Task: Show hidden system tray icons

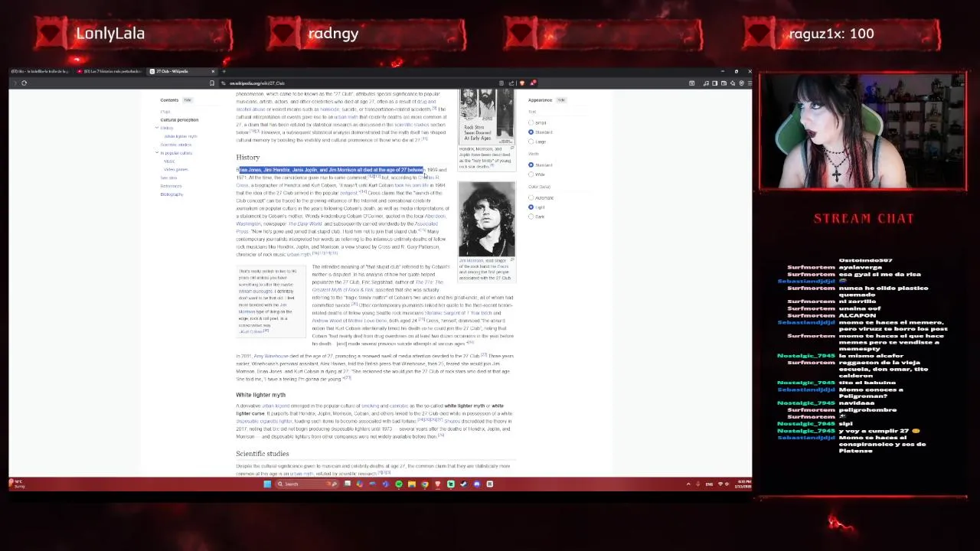Action: point(688,484)
